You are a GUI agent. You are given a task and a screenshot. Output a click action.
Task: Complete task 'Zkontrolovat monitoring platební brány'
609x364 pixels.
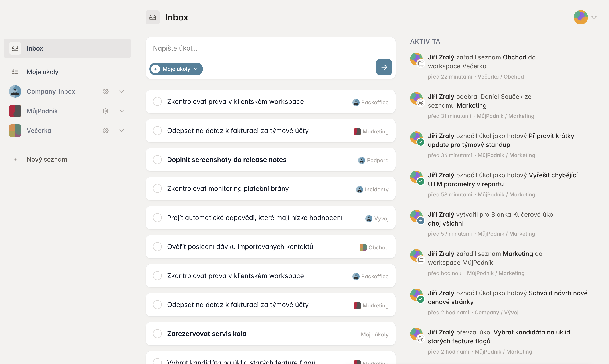(157, 189)
